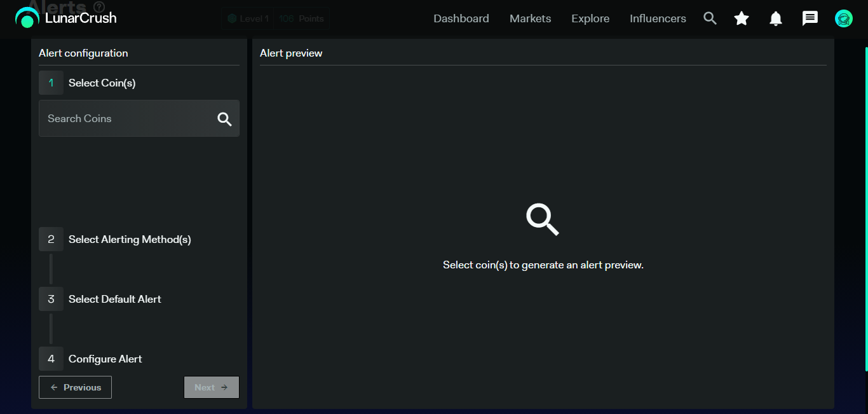Open the Markets menu item
The image size is (868, 414).
coord(530,18)
